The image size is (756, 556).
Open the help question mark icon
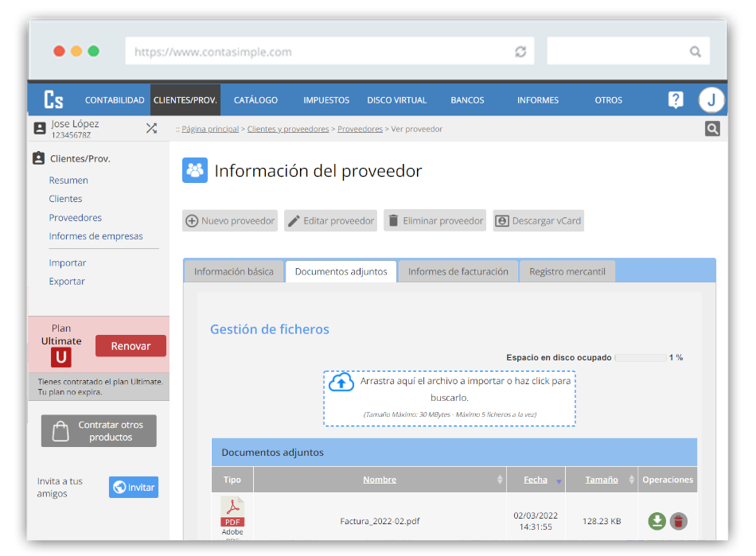[x=676, y=100]
